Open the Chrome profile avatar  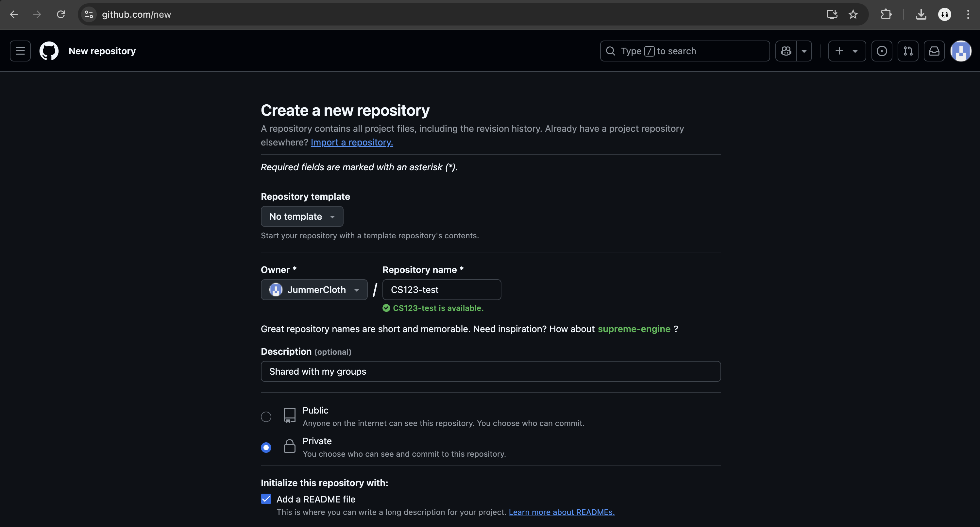[x=945, y=14]
